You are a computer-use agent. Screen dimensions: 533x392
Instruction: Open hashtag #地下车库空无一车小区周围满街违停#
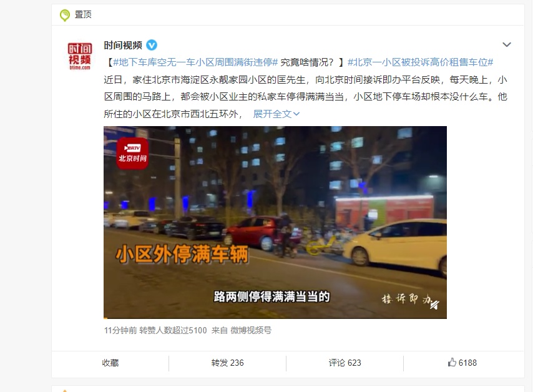(195, 62)
